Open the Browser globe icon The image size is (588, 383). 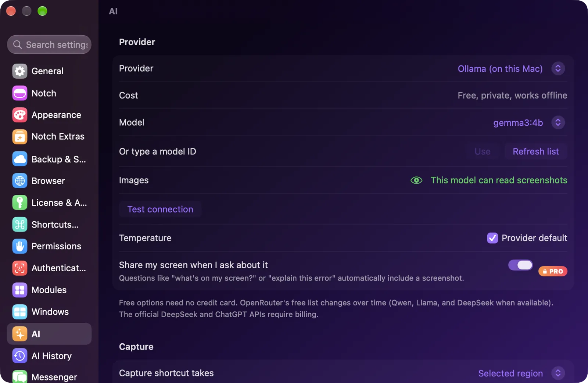20,181
